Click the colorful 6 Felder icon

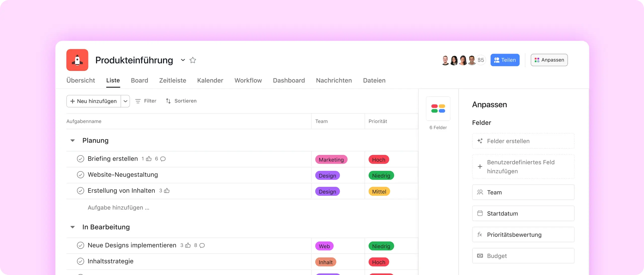pos(438,108)
